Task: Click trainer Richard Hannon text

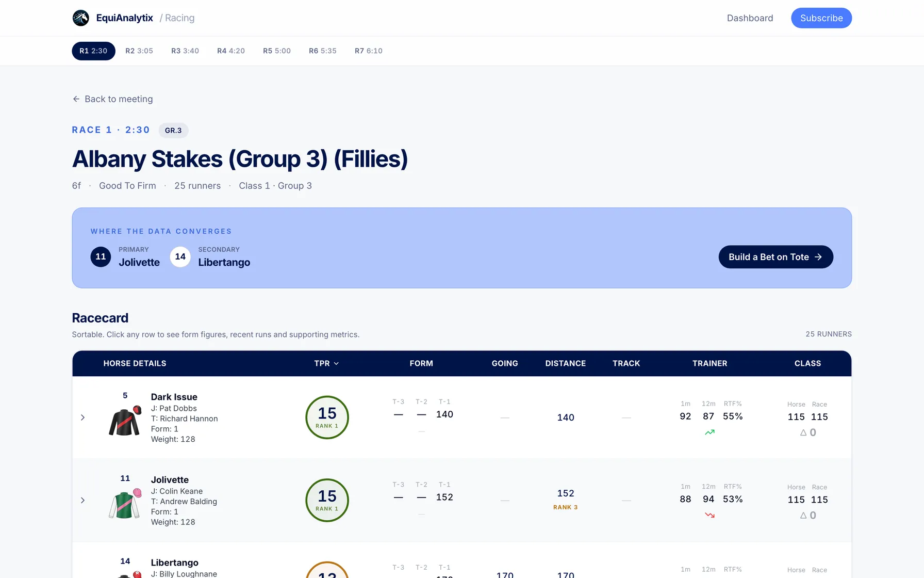Action: 184,419
